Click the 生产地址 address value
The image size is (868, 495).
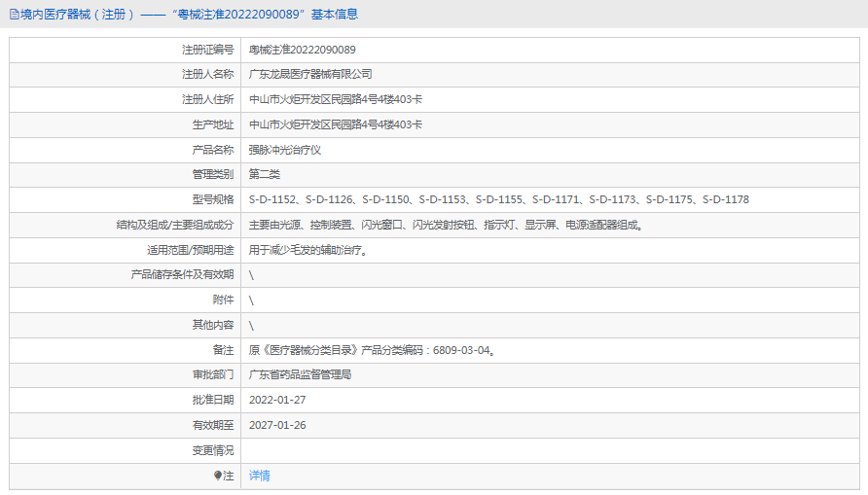point(336,125)
